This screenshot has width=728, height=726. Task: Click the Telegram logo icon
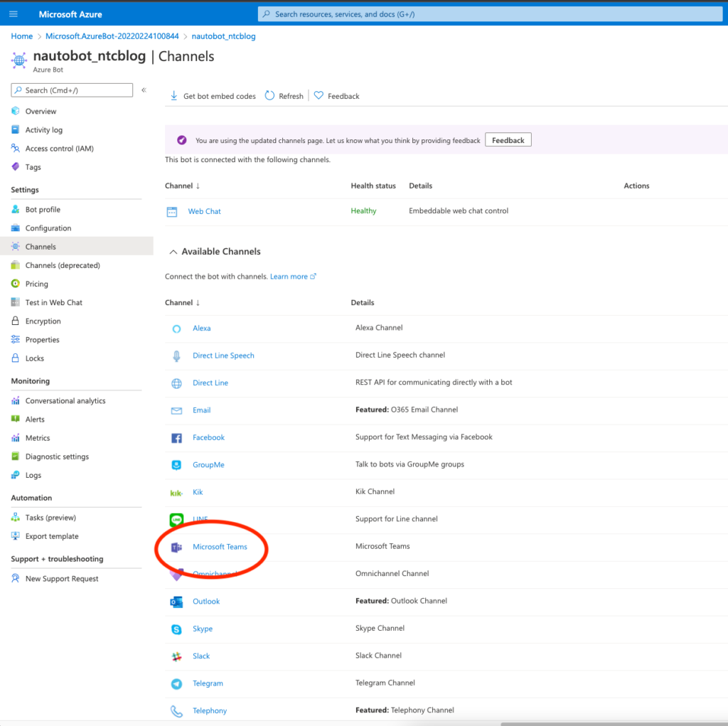pos(176,684)
